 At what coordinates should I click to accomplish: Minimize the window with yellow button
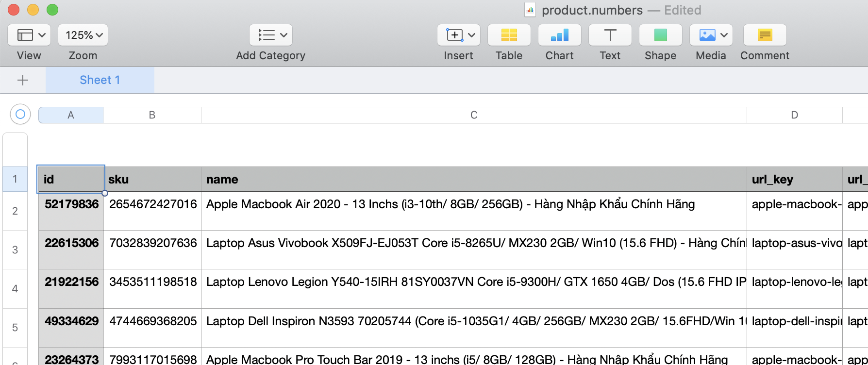click(x=33, y=10)
